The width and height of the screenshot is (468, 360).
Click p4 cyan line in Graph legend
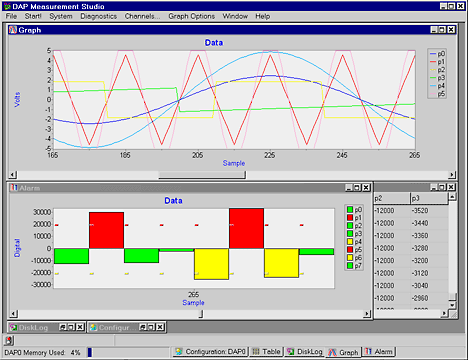click(433, 86)
